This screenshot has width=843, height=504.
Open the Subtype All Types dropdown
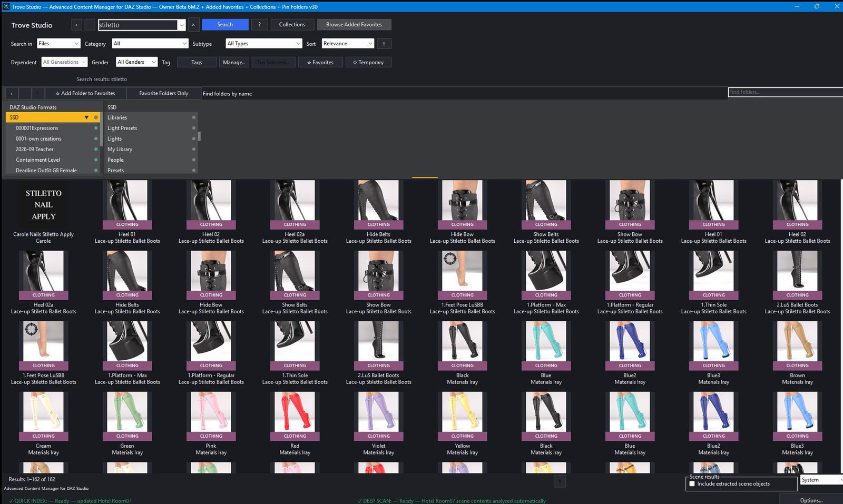(264, 44)
